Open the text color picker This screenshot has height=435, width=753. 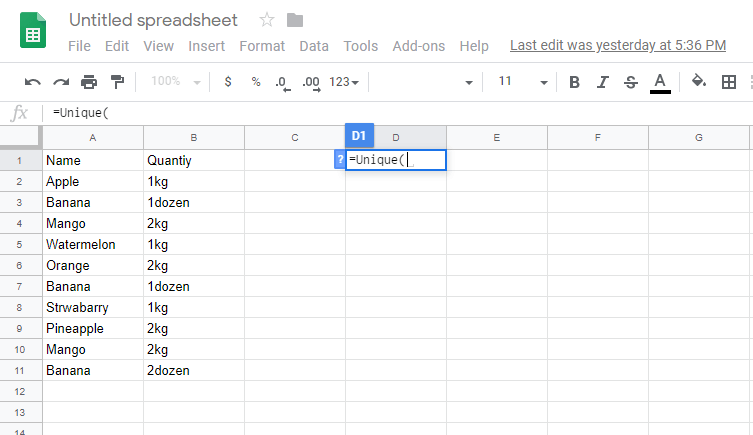tap(660, 83)
